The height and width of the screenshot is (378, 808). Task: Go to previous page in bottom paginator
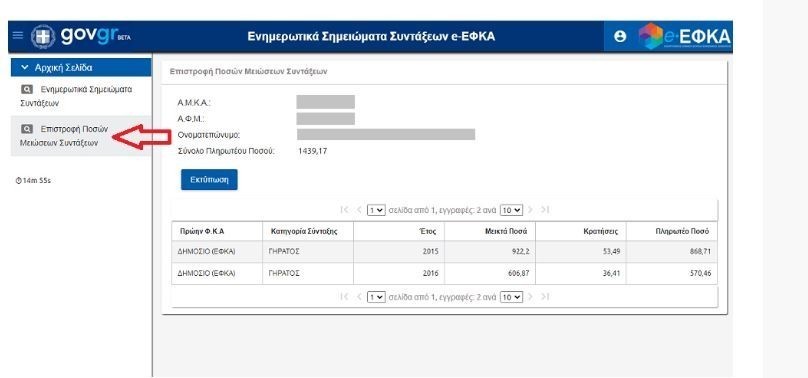coord(359,297)
